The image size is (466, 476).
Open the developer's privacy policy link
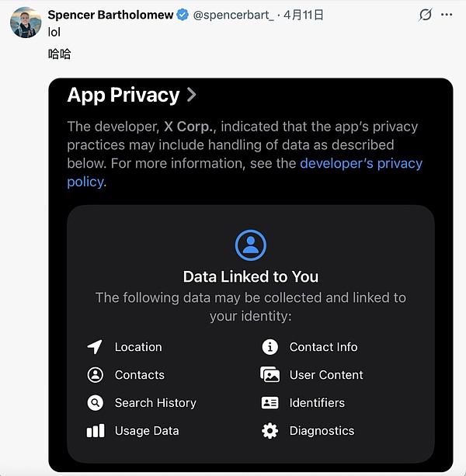tap(360, 163)
